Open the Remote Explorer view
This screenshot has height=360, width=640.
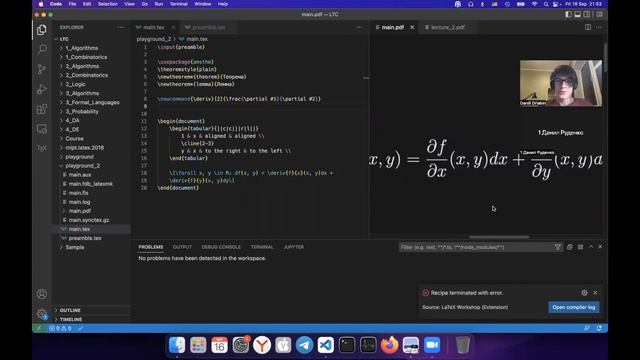[x=42, y=129]
